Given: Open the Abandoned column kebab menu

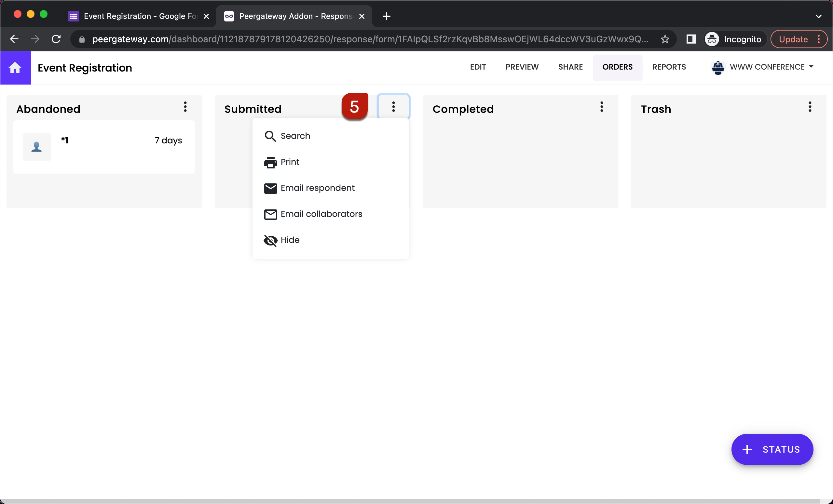Looking at the screenshot, I should (x=185, y=107).
